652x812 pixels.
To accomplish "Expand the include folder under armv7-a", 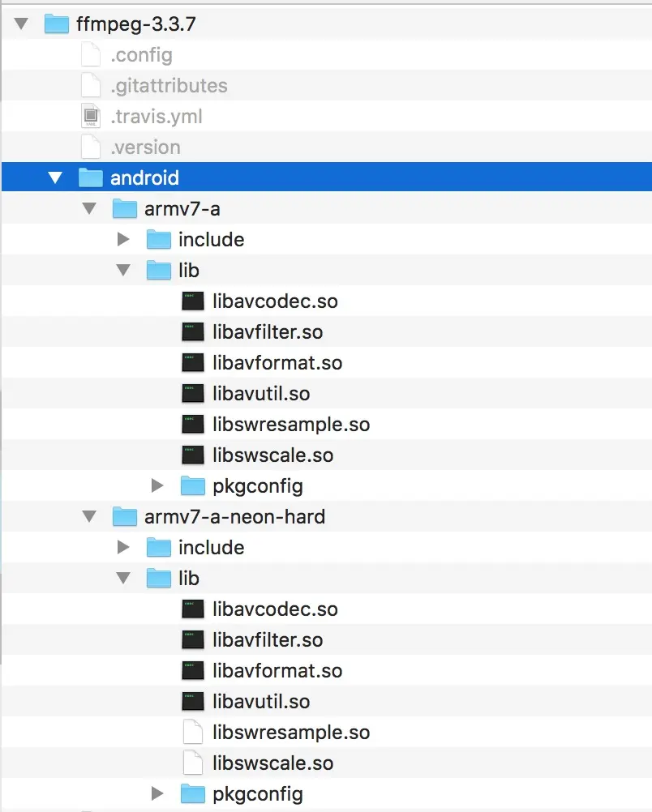I will [123, 239].
